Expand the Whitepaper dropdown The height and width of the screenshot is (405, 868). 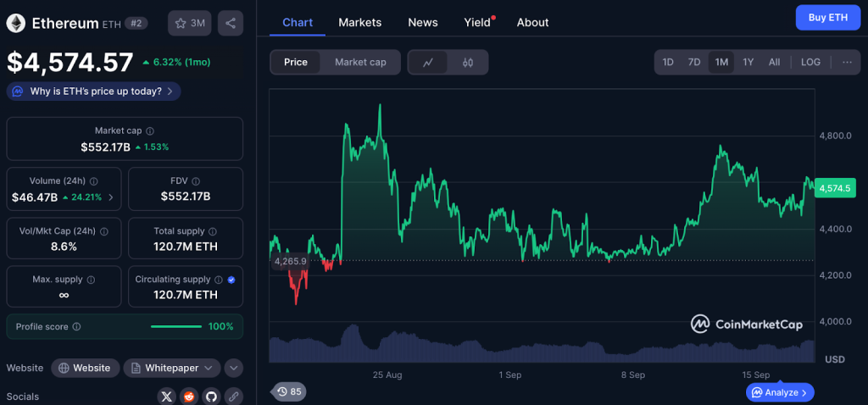pyautogui.click(x=172, y=368)
